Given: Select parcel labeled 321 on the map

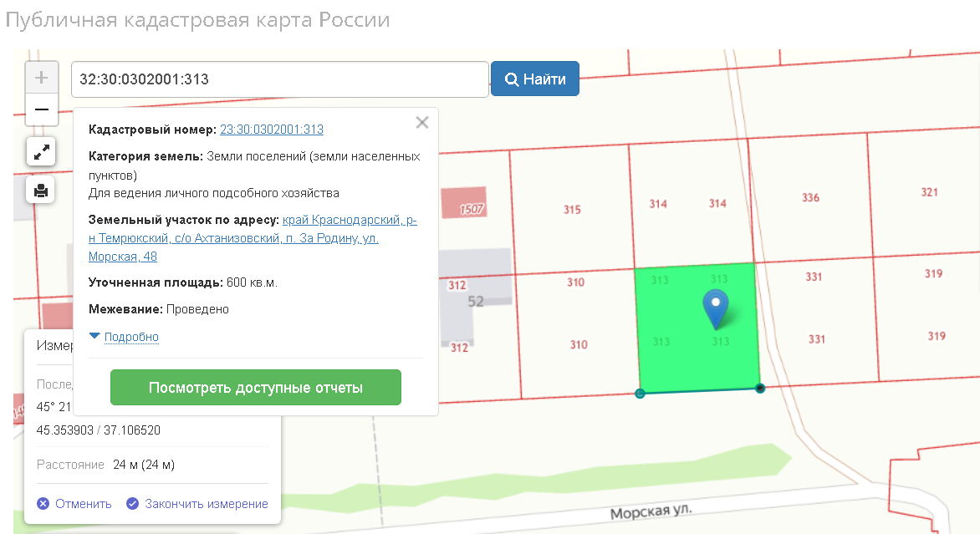Looking at the screenshot, I should pyautogui.click(x=929, y=192).
